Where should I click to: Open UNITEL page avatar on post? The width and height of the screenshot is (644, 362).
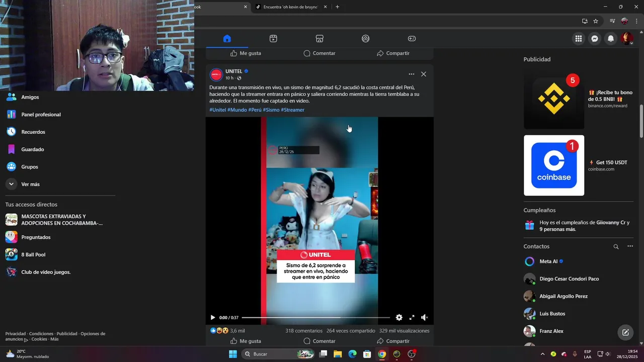tap(216, 74)
